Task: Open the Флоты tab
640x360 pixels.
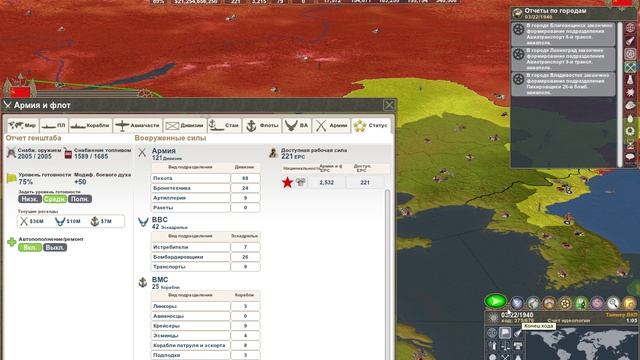Action: point(262,125)
